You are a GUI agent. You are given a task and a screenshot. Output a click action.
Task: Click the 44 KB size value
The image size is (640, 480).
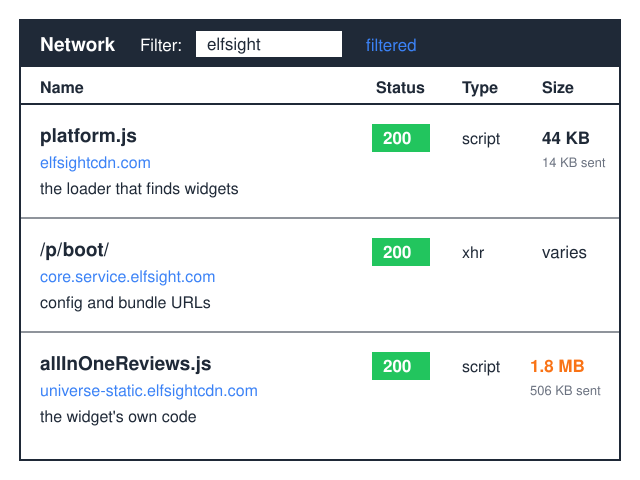(566, 138)
